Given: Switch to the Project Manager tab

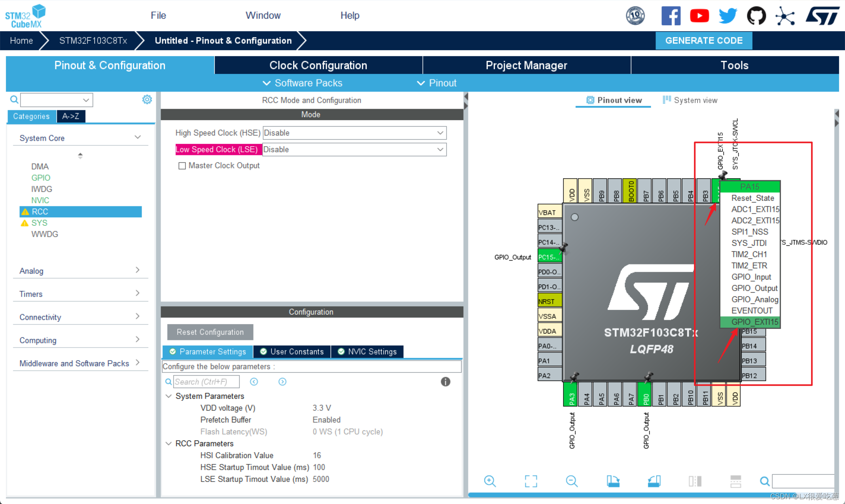Looking at the screenshot, I should 527,65.
